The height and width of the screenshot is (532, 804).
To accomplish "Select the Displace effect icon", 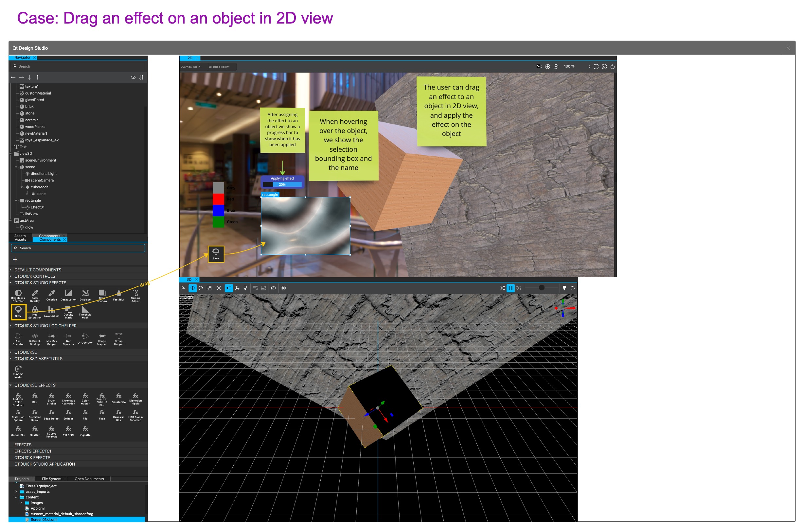I will (x=85, y=295).
